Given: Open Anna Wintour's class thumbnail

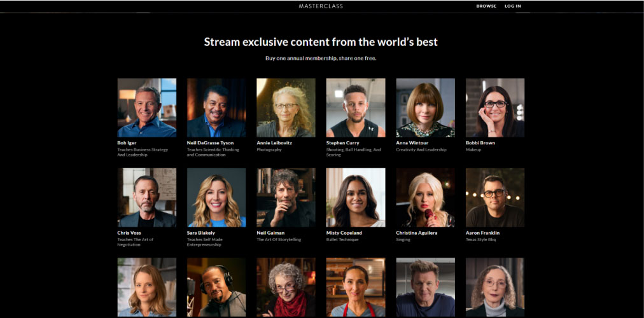Looking at the screenshot, I should [426, 107].
